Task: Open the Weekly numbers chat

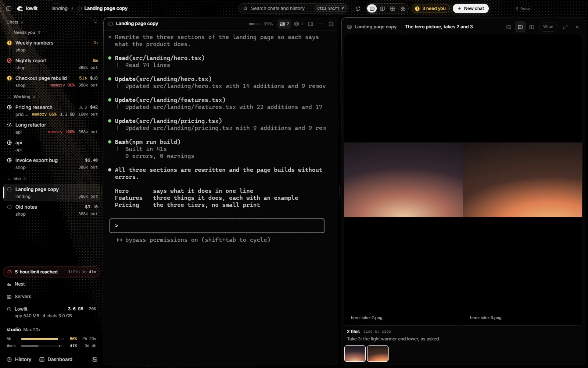Action: (51, 46)
